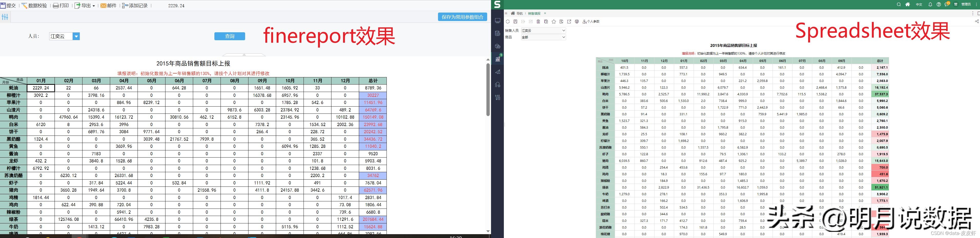Open messages icon with 15 badge

click(x=947, y=4)
